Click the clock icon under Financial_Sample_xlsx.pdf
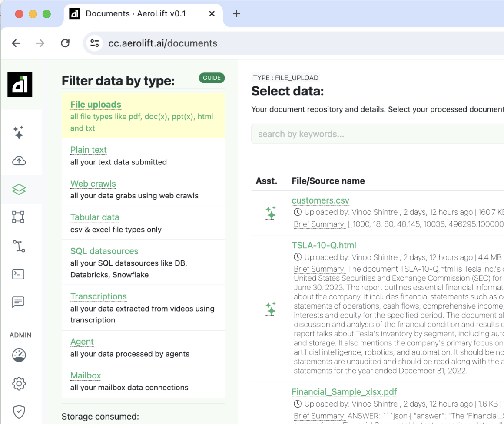 coord(298,404)
